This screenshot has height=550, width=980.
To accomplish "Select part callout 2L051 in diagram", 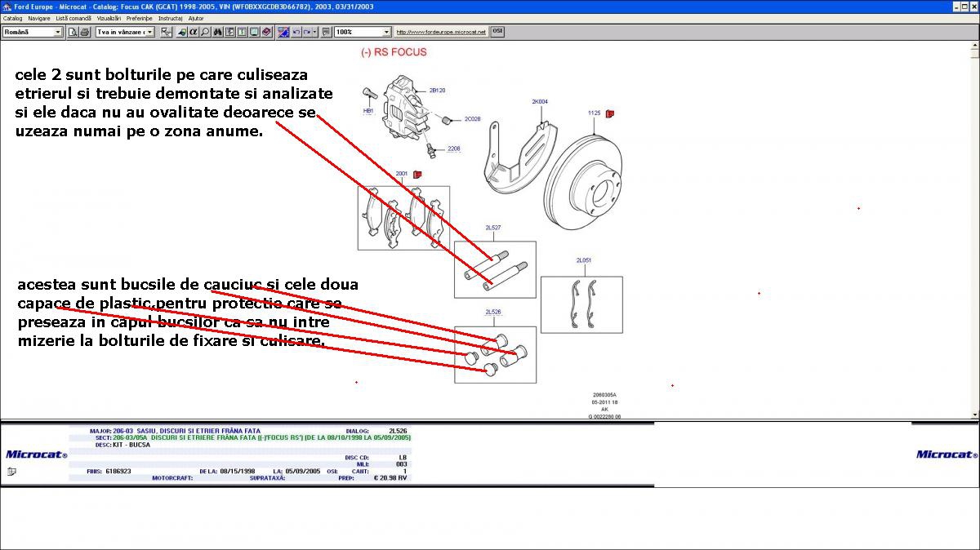I will point(584,260).
